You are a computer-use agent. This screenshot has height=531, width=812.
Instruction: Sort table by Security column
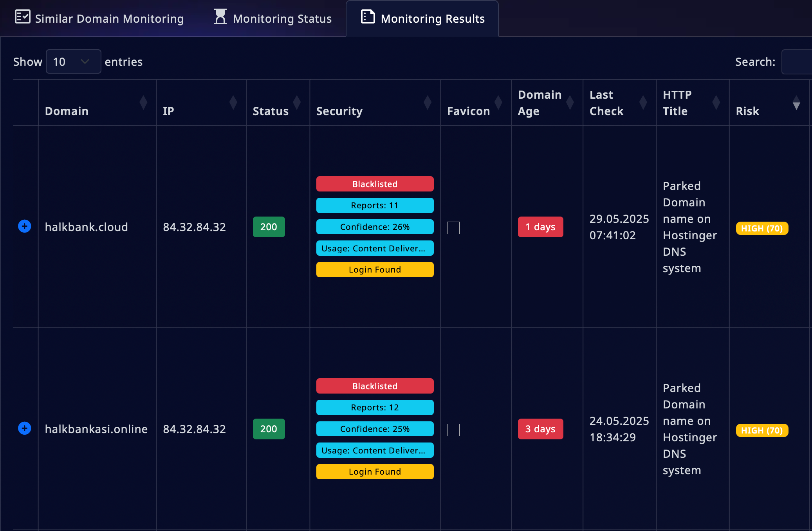375,103
